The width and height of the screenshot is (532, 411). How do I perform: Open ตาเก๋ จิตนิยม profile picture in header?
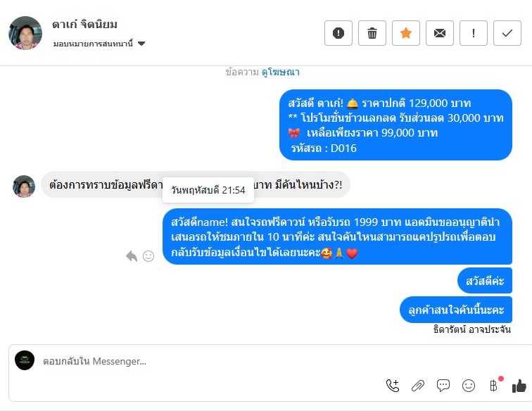coord(25,33)
